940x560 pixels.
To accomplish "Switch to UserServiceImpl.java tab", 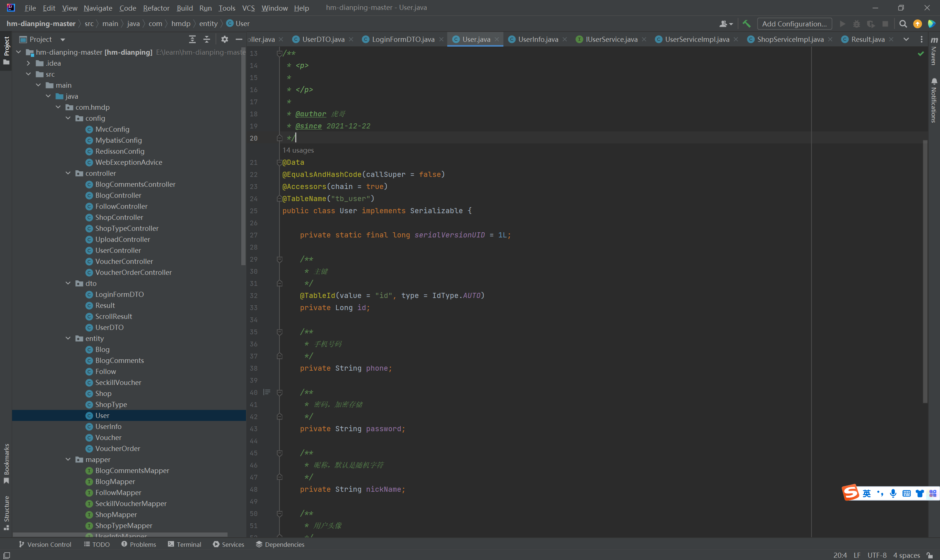I will coord(697,39).
